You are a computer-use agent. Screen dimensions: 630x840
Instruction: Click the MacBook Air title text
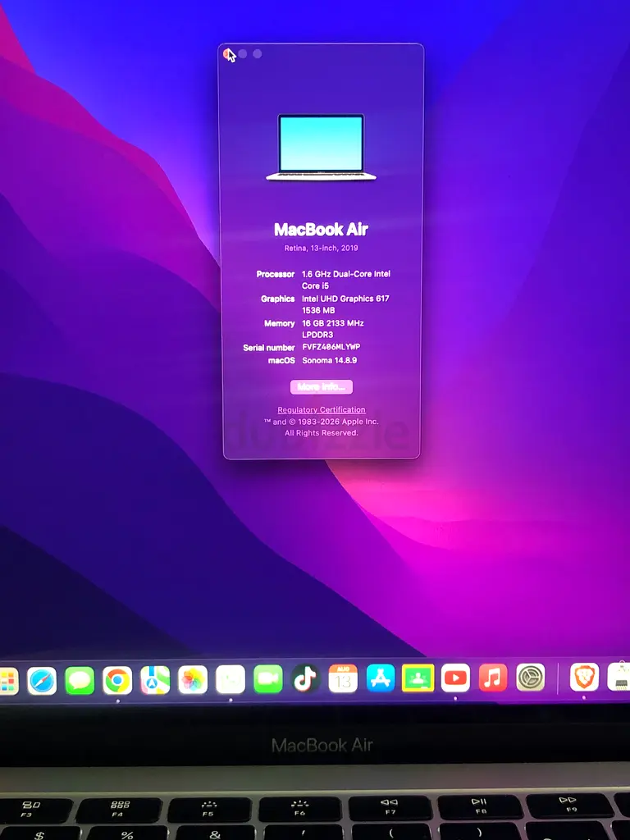pos(321,230)
